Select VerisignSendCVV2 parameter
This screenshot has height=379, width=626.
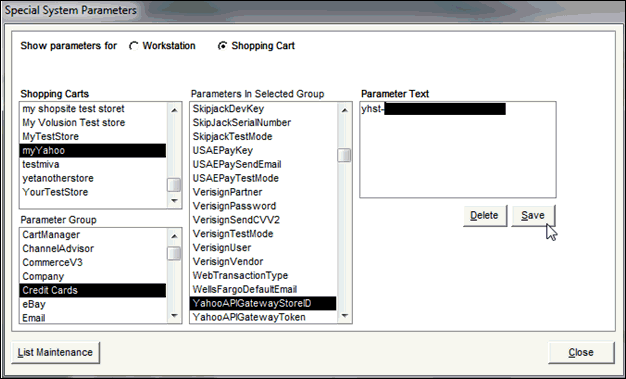click(263, 220)
